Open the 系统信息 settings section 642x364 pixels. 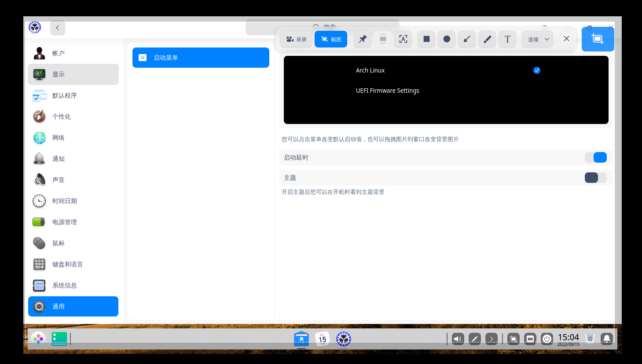(x=73, y=285)
